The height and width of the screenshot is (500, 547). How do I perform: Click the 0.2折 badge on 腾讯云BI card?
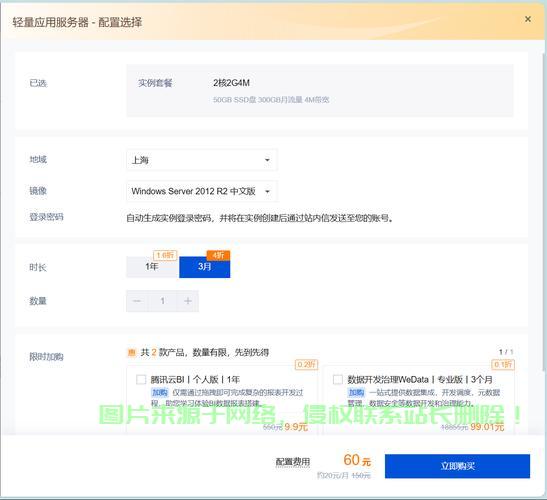click(x=306, y=364)
